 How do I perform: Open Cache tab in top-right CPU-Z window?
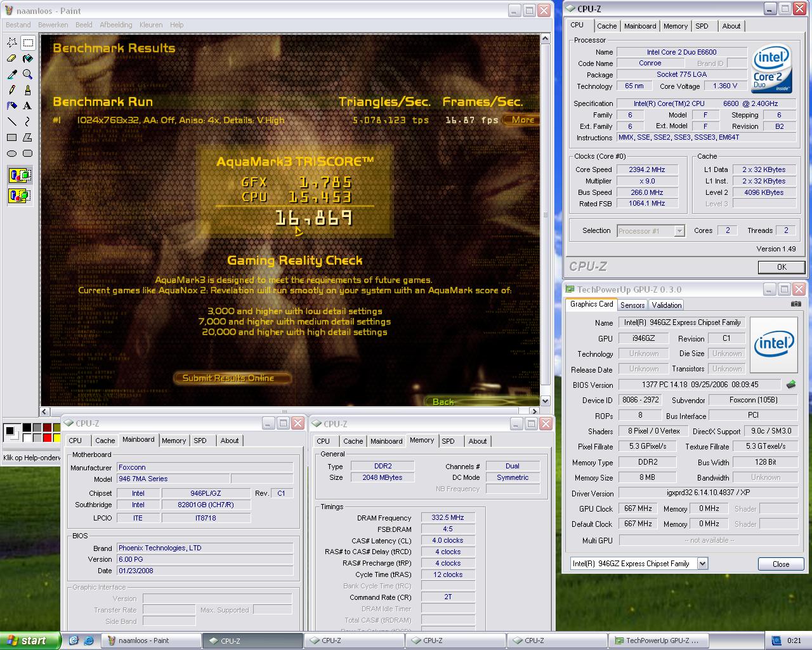tap(606, 26)
